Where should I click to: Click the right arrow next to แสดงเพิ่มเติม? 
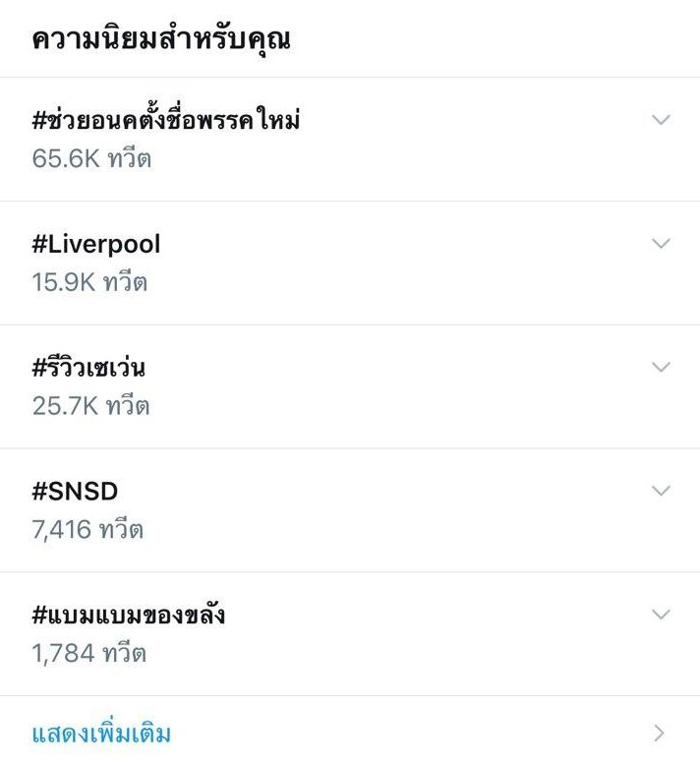pyautogui.click(x=660, y=733)
